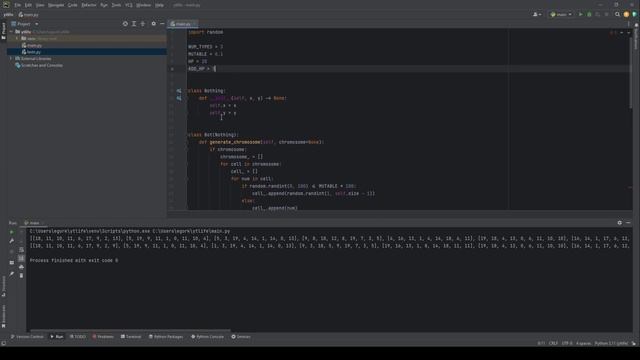Image resolution: width=640 pixels, height=360 pixels.
Task: Click the Stop icon in Run panel
Action: click(x=11, y=252)
